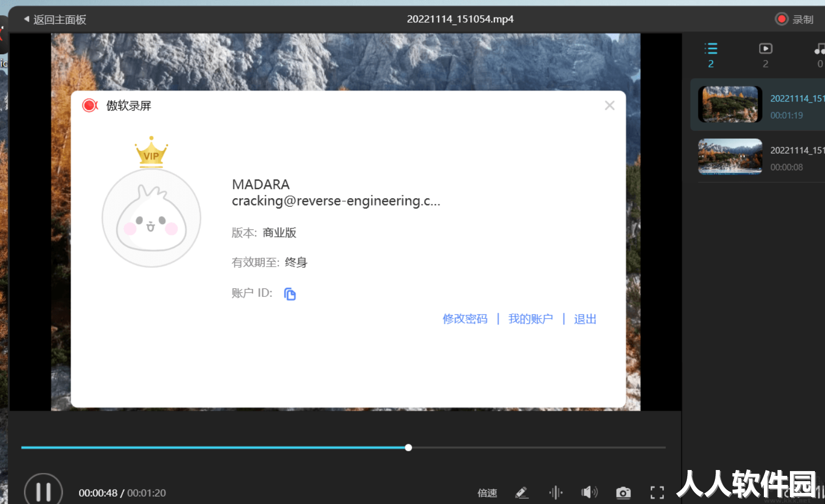This screenshot has height=504, width=825.
Task: Click the 傲软录屏 logo icon in dialog
Action: (x=90, y=106)
